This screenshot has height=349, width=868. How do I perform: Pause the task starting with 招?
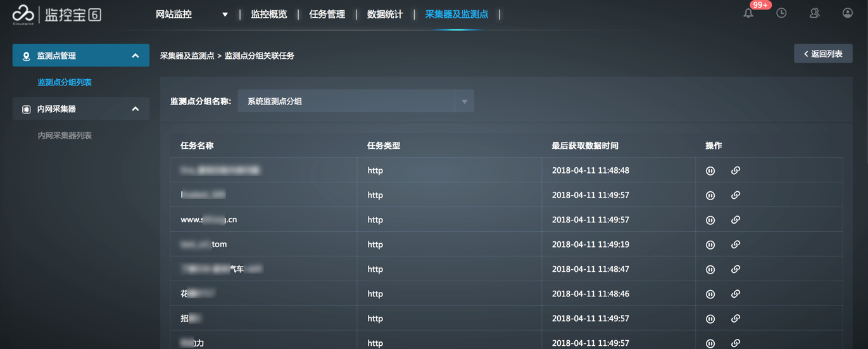pyautogui.click(x=710, y=319)
